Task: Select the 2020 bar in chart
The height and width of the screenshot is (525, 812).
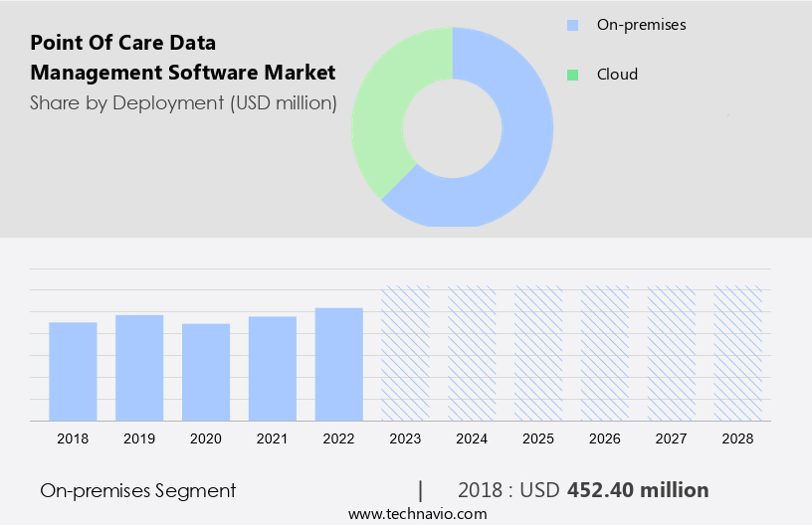Action: click(206, 373)
